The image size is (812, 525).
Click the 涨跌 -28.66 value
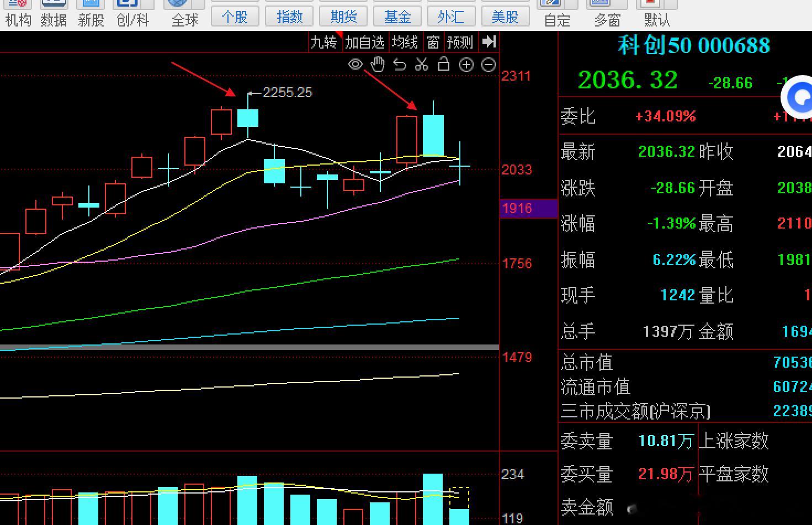click(x=673, y=188)
